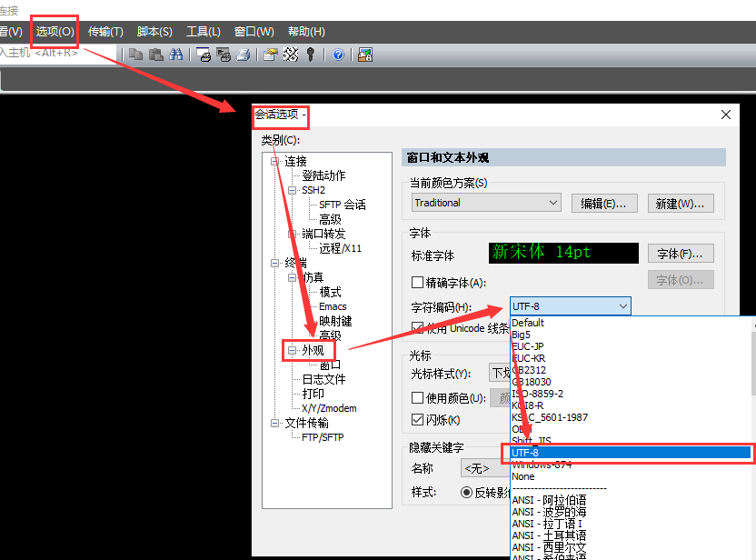
Task: Click the 新宋体 14pt font preview box
Action: [x=563, y=253]
